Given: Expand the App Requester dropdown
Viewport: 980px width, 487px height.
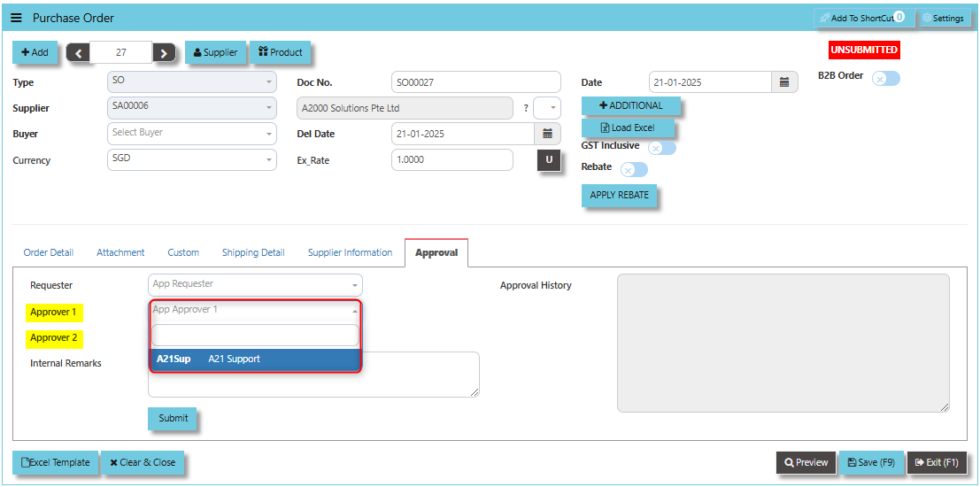Looking at the screenshot, I should click(255, 284).
